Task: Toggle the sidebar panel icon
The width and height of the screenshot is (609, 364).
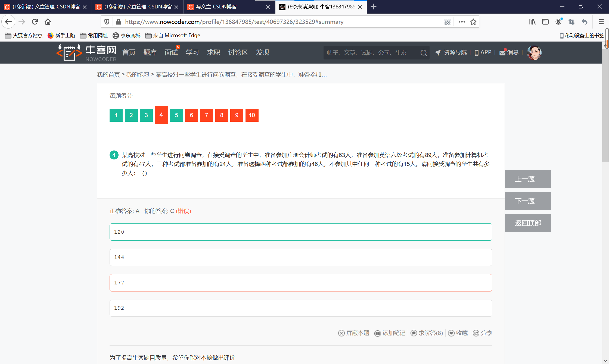Action: [545, 22]
